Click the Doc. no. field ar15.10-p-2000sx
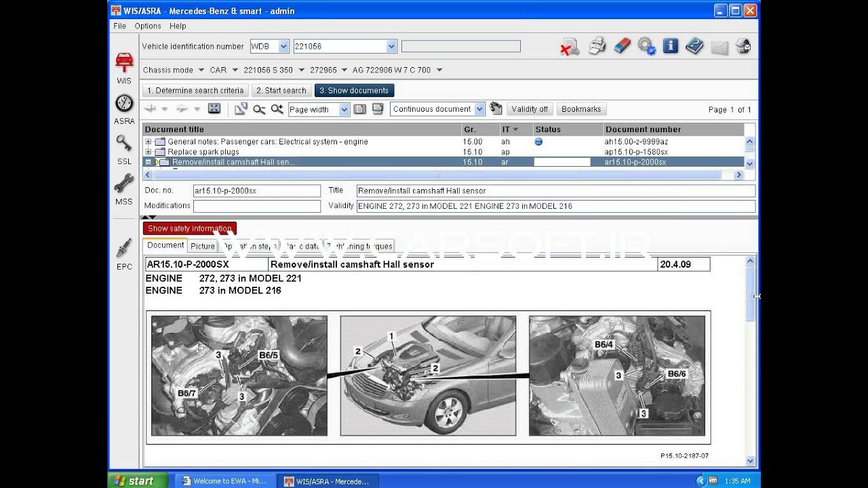The height and width of the screenshot is (488, 868). [x=256, y=191]
